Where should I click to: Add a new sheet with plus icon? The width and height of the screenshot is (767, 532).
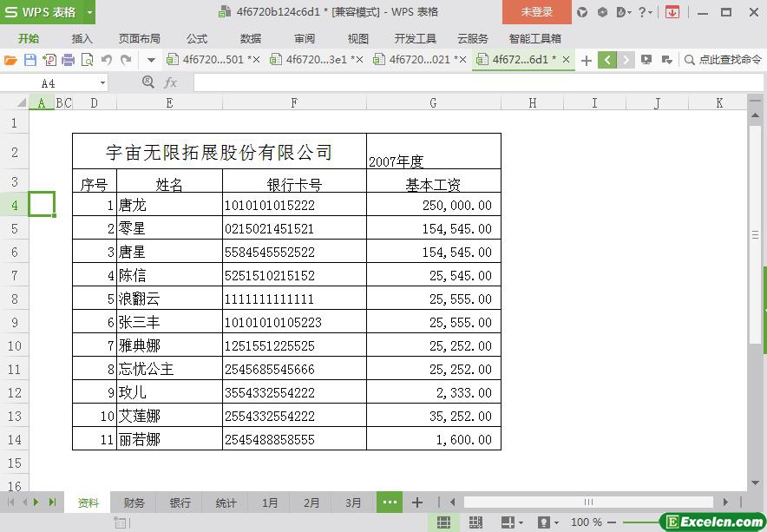[417, 502]
